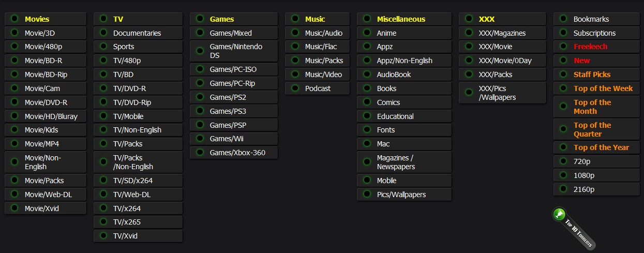Click the circle icon beside Music/Flac

[x=295, y=47]
